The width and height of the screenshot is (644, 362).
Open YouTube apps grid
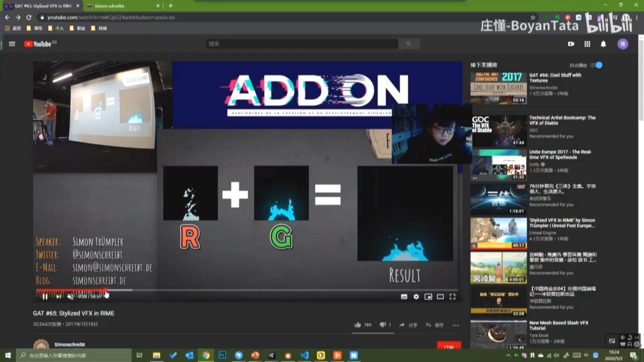tap(587, 44)
